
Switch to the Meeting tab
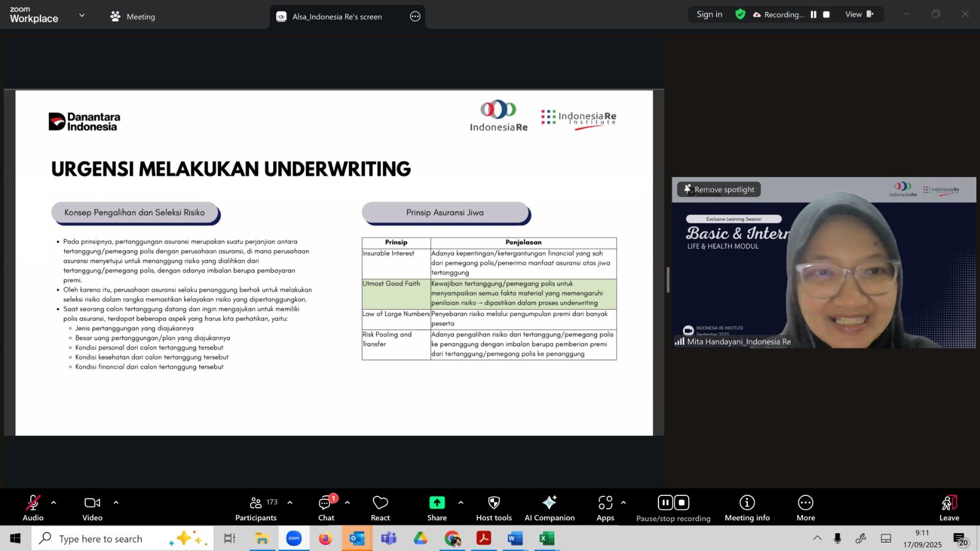133,17
